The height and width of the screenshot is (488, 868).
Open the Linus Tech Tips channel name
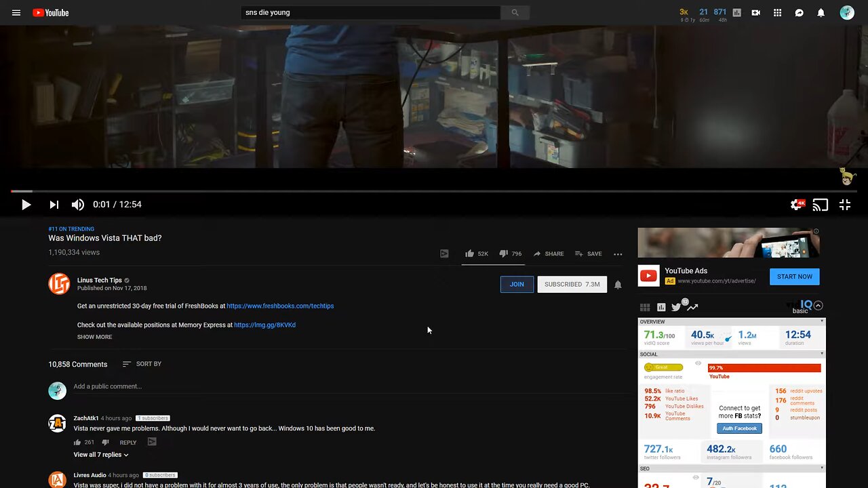pos(100,280)
